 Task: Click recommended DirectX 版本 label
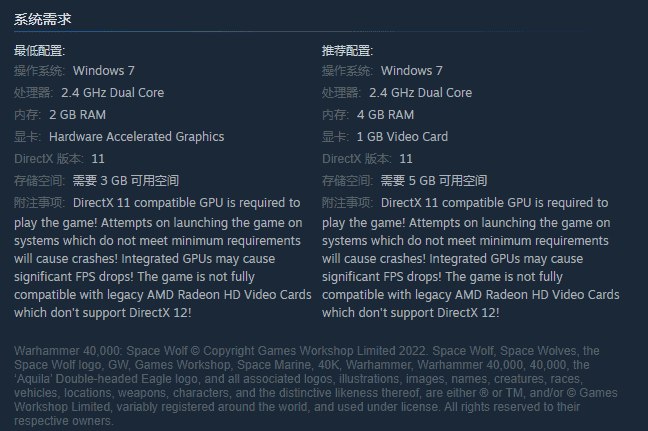[x=357, y=159]
